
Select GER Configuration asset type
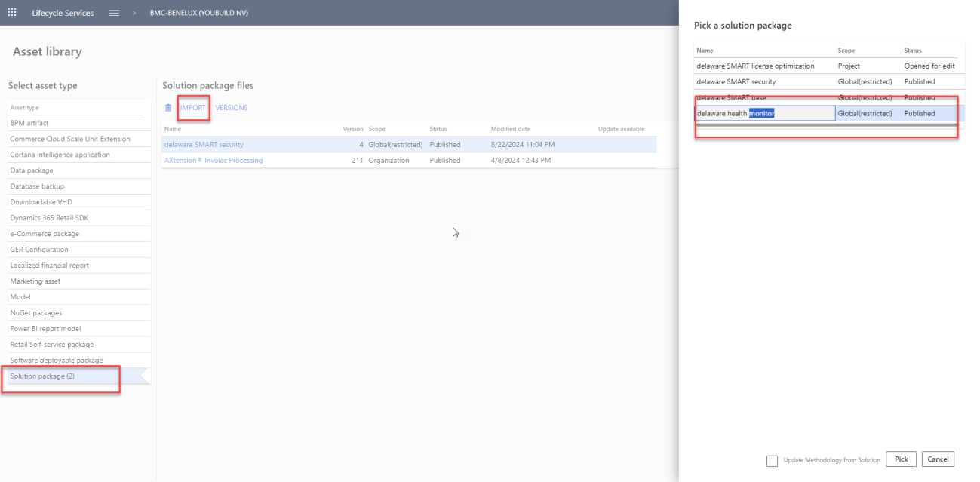click(79, 250)
